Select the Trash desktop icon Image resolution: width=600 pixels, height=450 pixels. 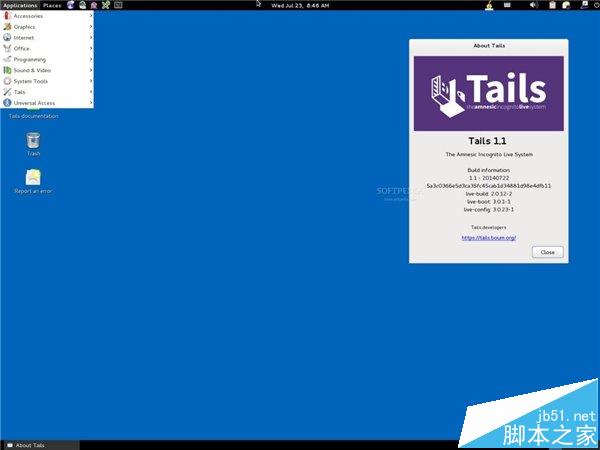pos(33,144)
